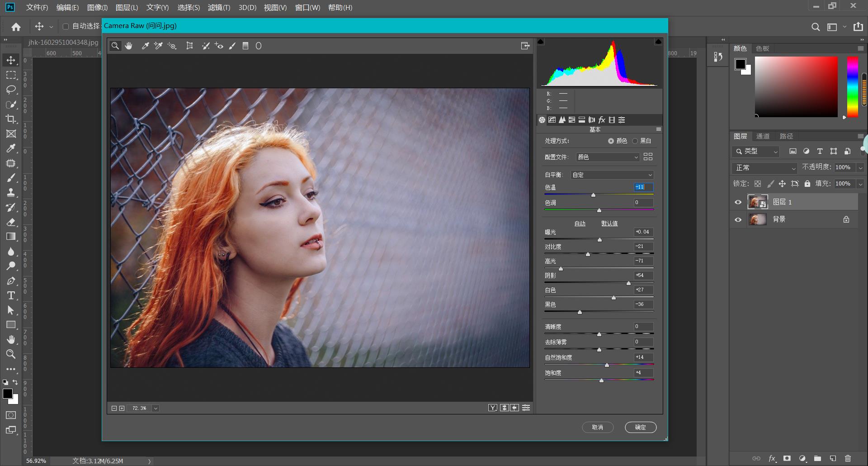
Task: Open the layer blend mode 正常 dropdown
Action: pos(764,168)
